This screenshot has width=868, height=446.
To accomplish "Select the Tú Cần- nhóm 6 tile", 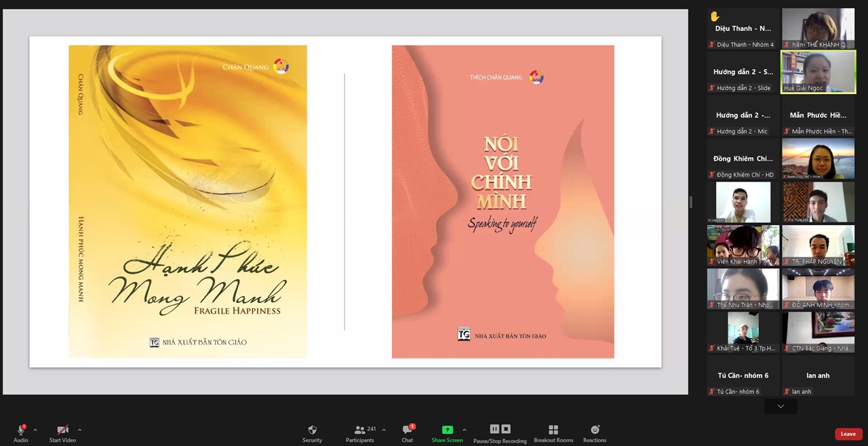I will tap(744, 376).
